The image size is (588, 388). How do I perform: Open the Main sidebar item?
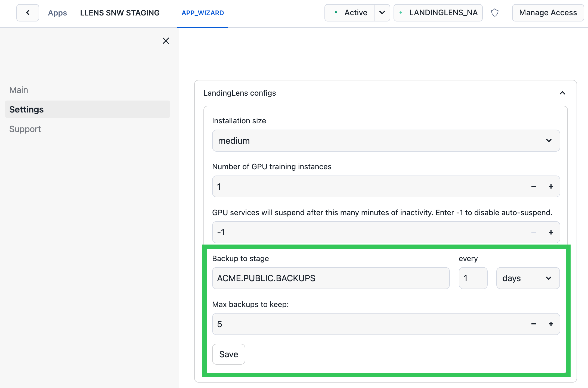tap(19, 90)
